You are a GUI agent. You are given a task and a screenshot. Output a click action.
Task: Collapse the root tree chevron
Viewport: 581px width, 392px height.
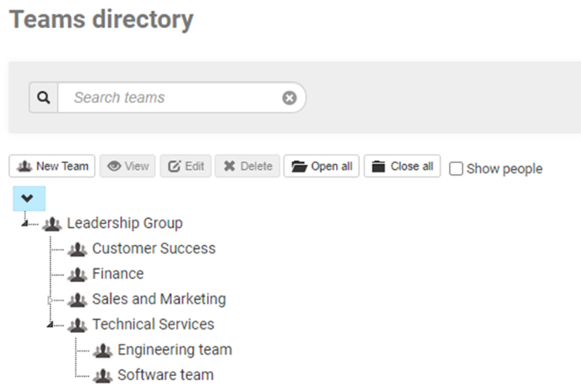point(28,199)
